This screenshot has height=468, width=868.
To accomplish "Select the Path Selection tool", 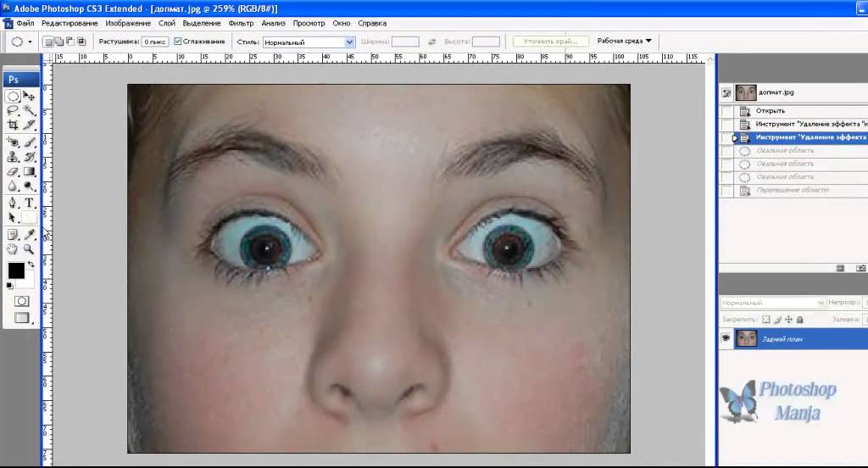I will (14, 218).
